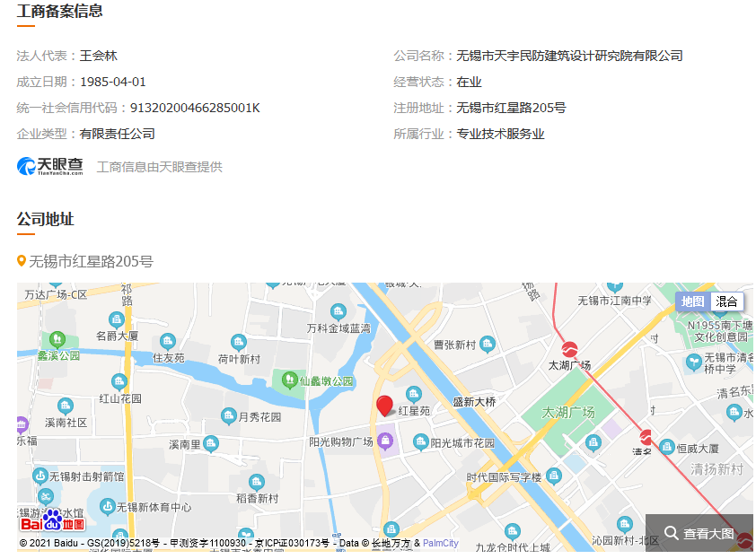Screen dimensions: 756x559
Task: Click the Tianyancha logo
Action: click(50, 166)
